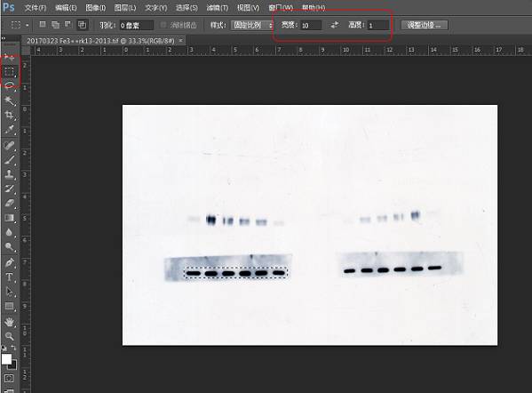Open the style dropdown showing 固定比例
Viewport: 532px width, 393px height.
[x=252, y=25]
